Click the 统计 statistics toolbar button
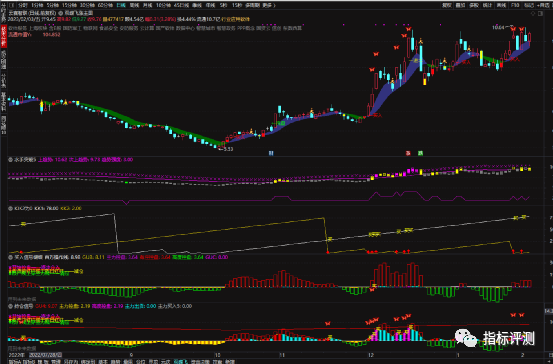Image resolution: width=553 pixels, height=364 pixels. [487, 5]
